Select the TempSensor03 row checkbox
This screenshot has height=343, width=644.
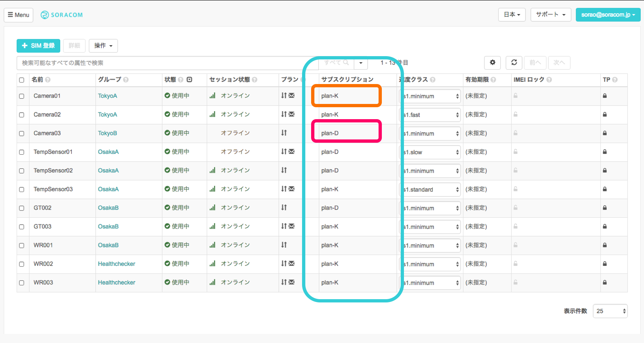[22, 189]
